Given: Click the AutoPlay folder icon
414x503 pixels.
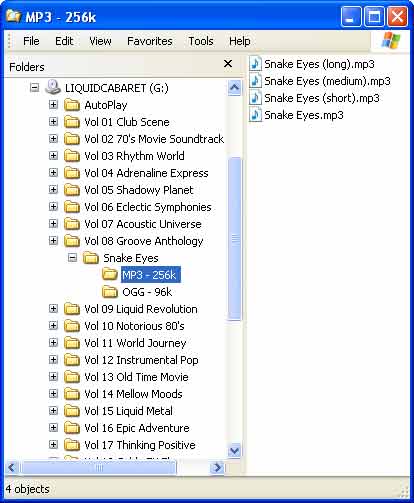Looking at the screenshot, I should click(x=72, y=105).
